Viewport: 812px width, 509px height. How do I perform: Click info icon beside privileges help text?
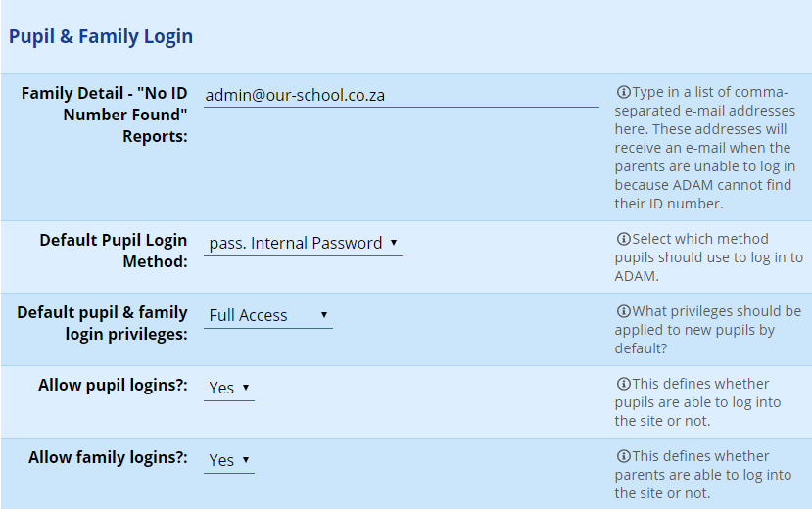click(x=623, y=311)
